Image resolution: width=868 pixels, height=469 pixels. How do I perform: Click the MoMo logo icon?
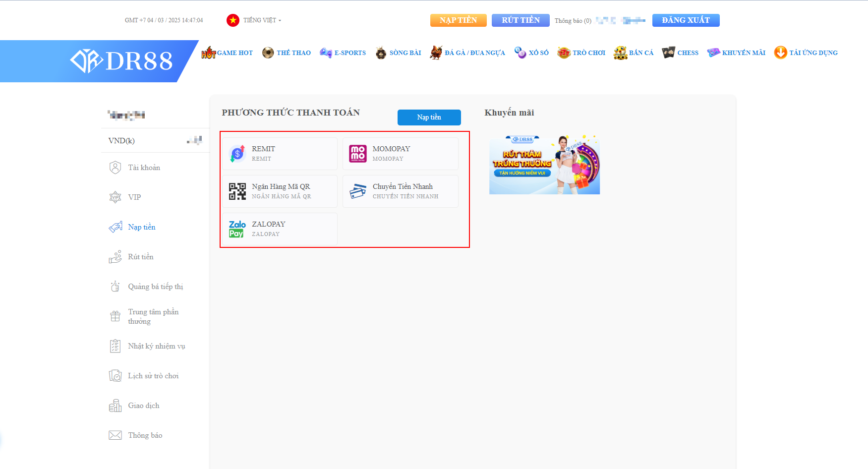[x=358, y=154]
